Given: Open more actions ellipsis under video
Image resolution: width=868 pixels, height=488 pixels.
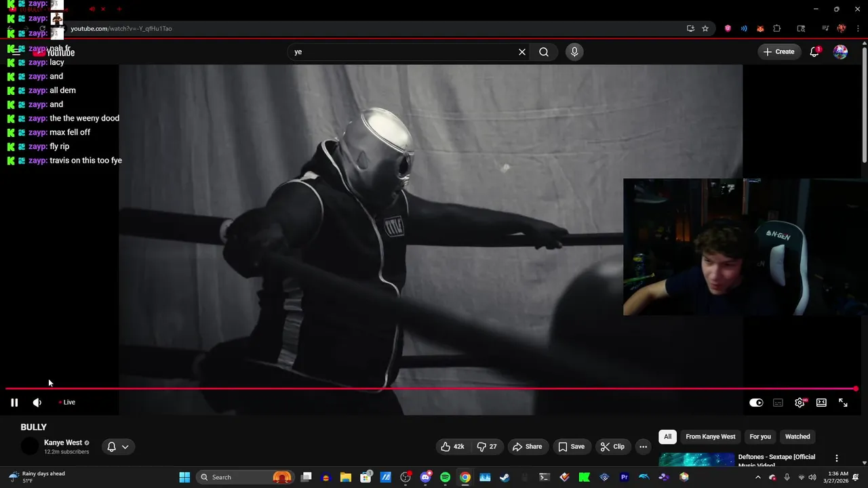Looking at the screenshot, I should (x=643, y=447).
